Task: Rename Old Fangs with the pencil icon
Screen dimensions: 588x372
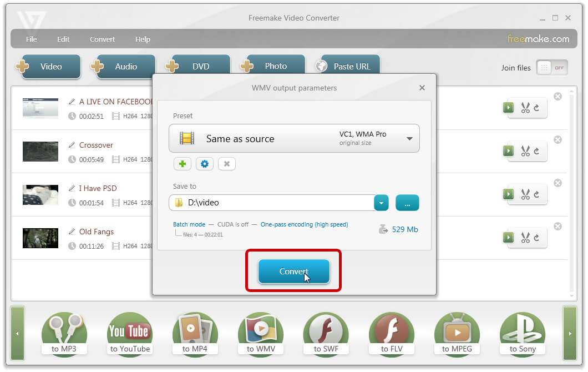Action: coord(72,231)
